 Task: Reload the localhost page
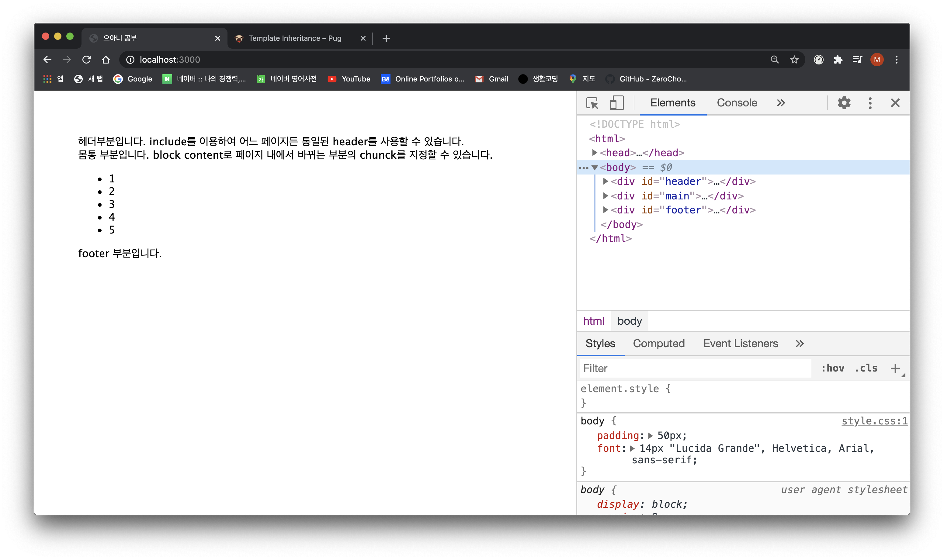pyautogui.click(x=86, y=60)
